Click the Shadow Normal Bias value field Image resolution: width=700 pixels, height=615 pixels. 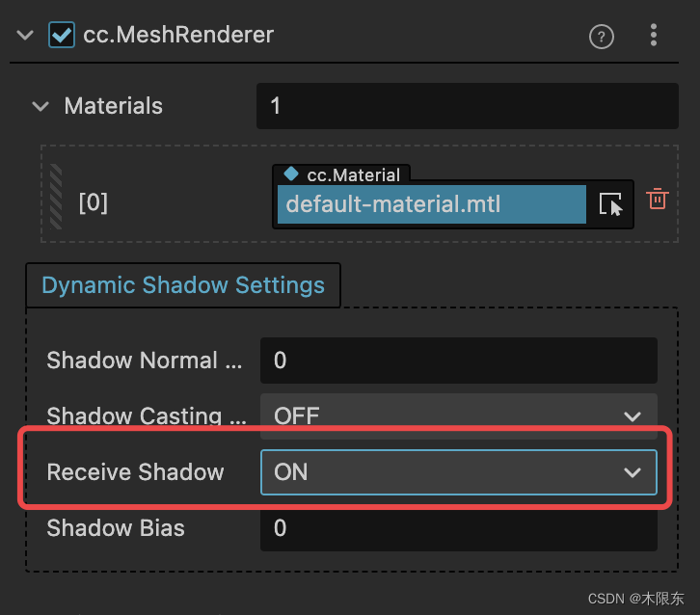coord(459,361)
